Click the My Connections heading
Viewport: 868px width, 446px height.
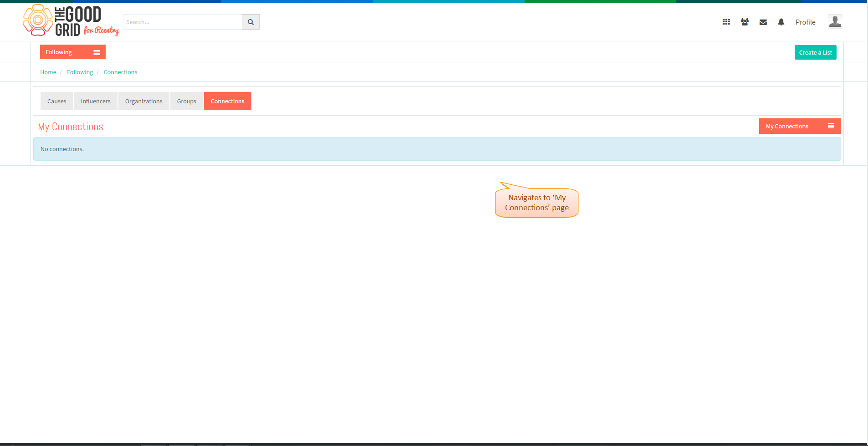coord(71,127)
